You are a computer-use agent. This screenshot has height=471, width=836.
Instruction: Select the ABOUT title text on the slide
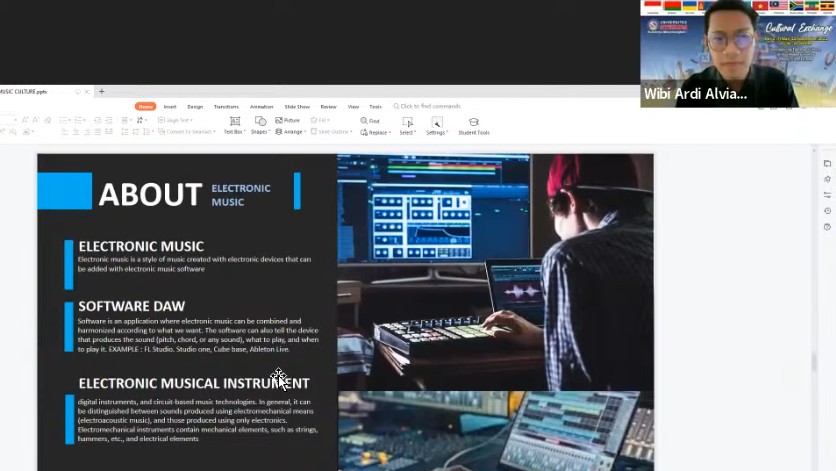pyautogui.click(x=150, y=194)
